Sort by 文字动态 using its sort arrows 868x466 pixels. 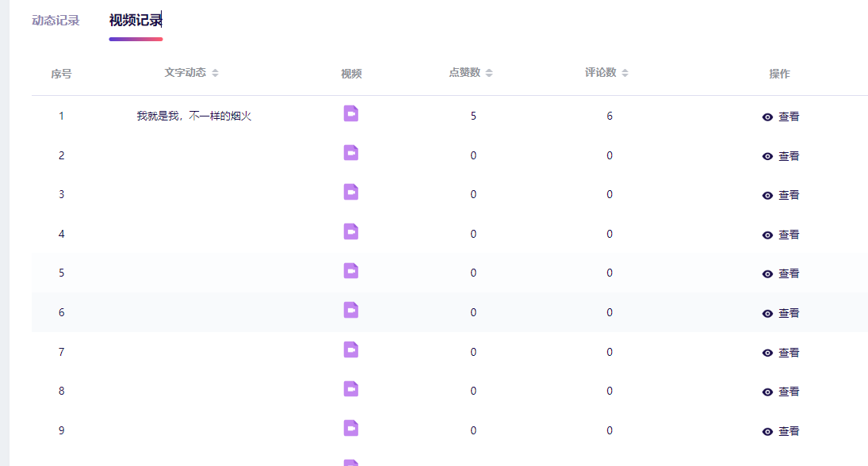point(216,73)
